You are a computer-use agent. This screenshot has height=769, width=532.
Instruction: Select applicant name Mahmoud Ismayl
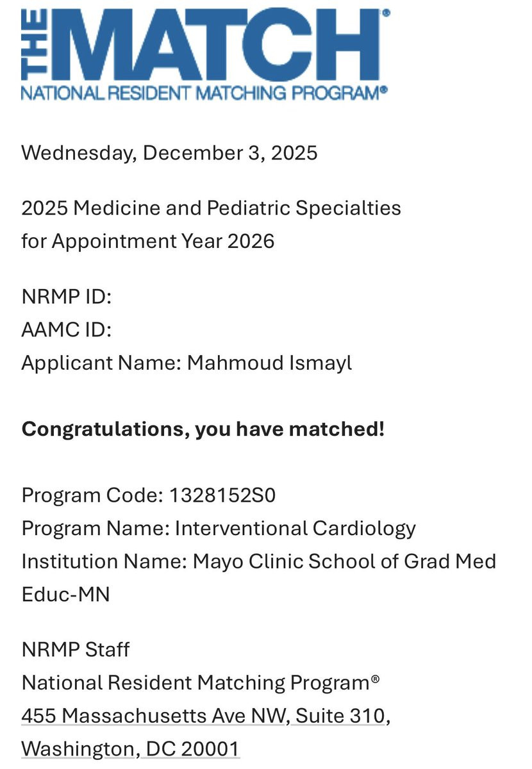tap(269, 363)
